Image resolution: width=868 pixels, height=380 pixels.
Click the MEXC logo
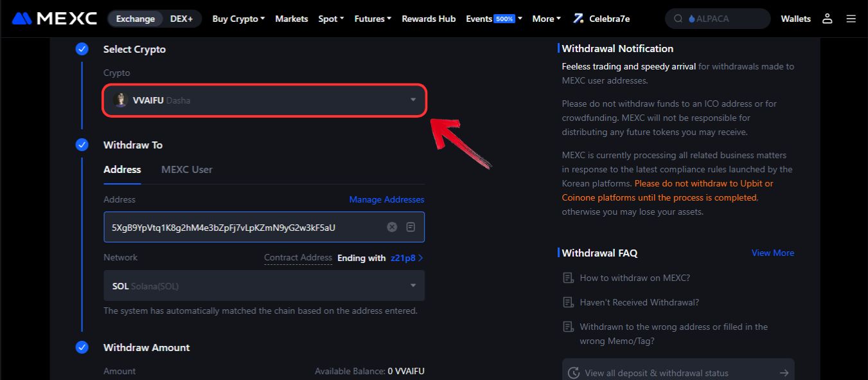55,19
